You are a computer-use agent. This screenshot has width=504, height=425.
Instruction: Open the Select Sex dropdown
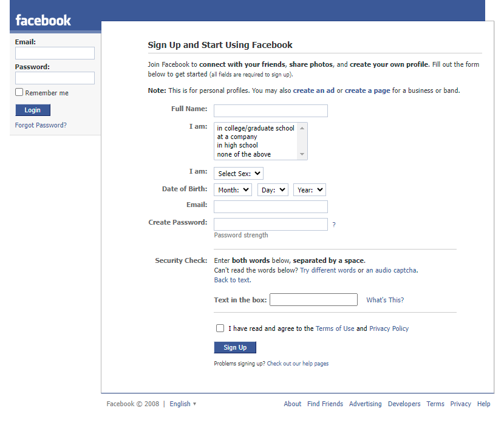point(239,173)
